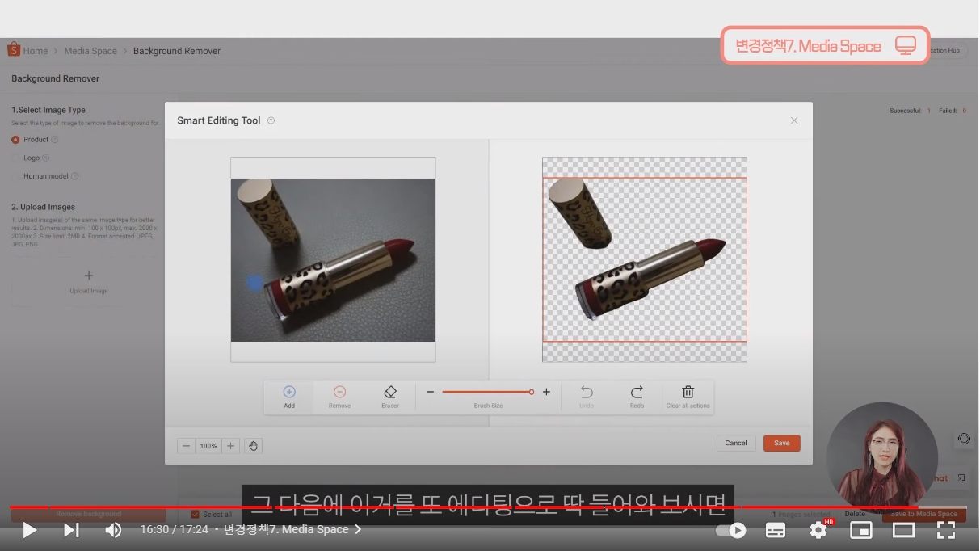Select the Product radio button

[x=15, y=139]
